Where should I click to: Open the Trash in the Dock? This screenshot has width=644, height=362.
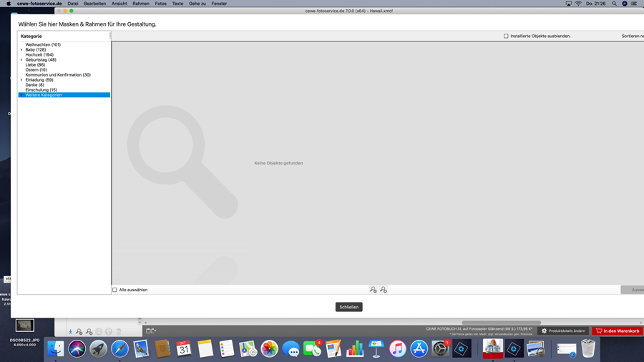[588, 349]
